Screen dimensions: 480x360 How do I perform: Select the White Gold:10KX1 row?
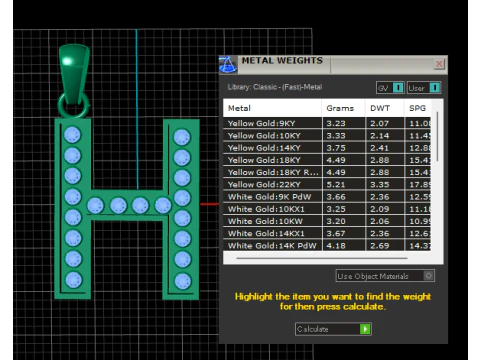tap(327, 209)
